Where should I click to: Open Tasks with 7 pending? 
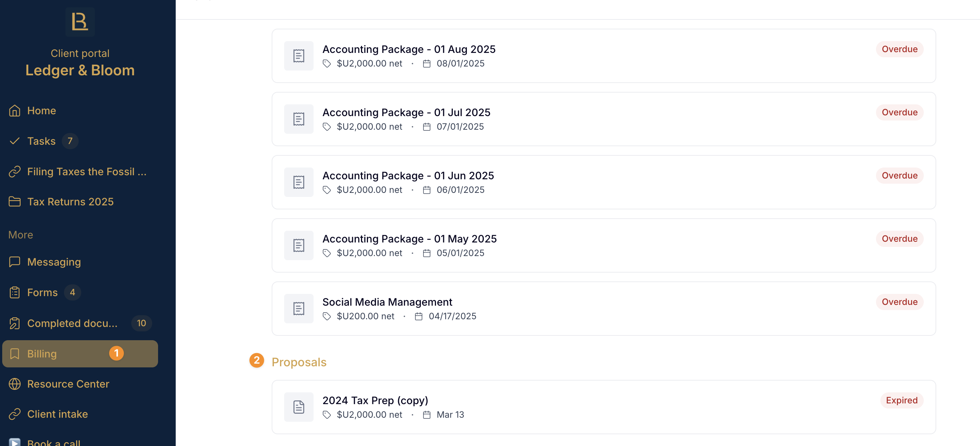pos(80,141)
